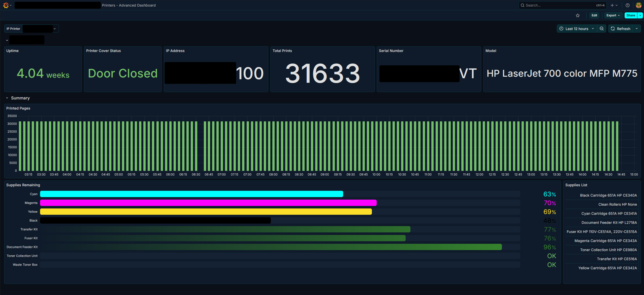Click the Printers - Advanced Dashboard breadcrumb
The height and width of the screenshot is (295, 644).
pyautogui.click(x=129, y=5)
